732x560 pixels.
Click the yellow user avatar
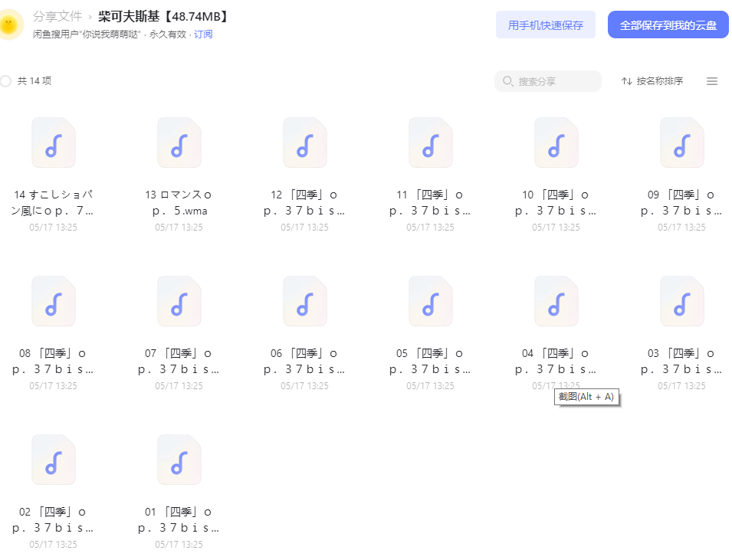click(x=8, y=25)
